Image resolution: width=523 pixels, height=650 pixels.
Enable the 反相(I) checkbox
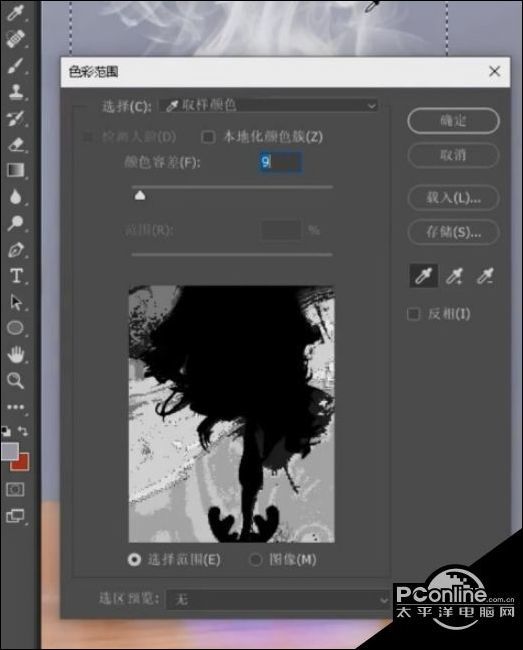coord(413,314)
